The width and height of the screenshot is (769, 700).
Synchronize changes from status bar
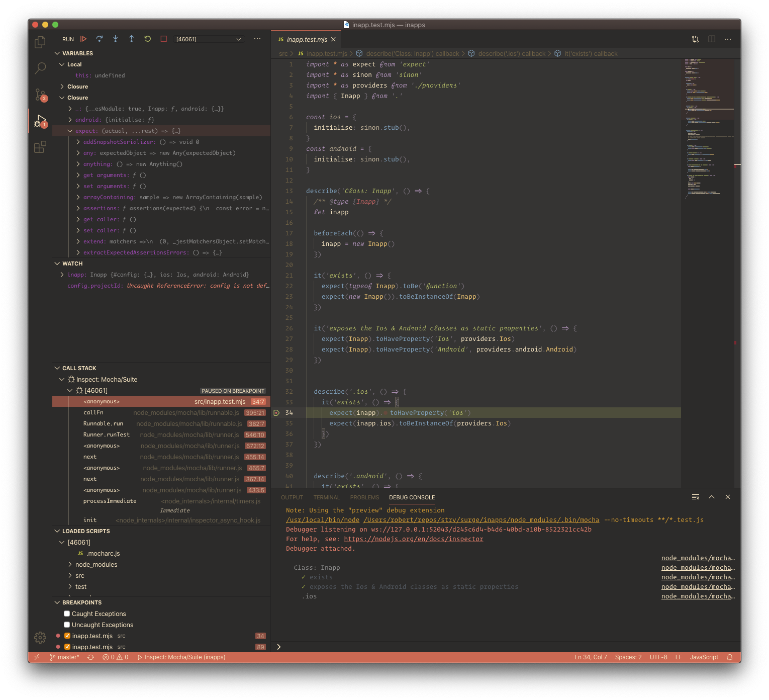[x=91, y=657]
